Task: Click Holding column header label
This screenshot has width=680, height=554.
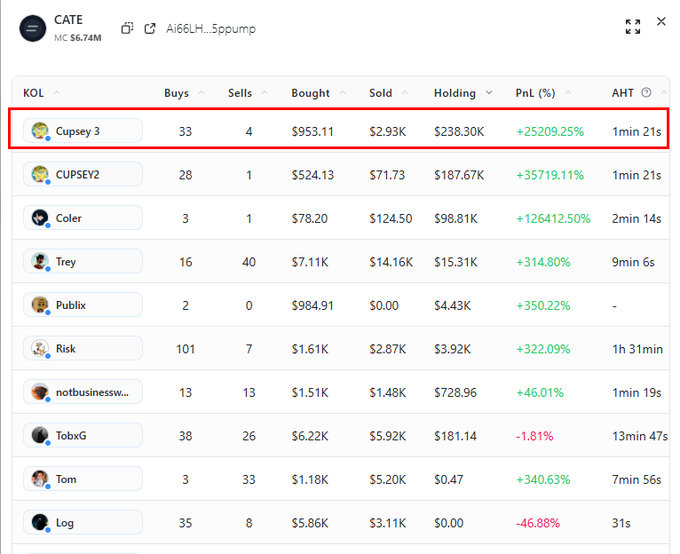Action: 455,93
